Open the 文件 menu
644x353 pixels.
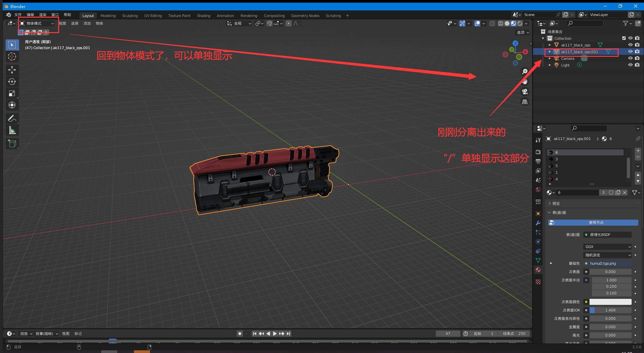click(x=18, y=15)
